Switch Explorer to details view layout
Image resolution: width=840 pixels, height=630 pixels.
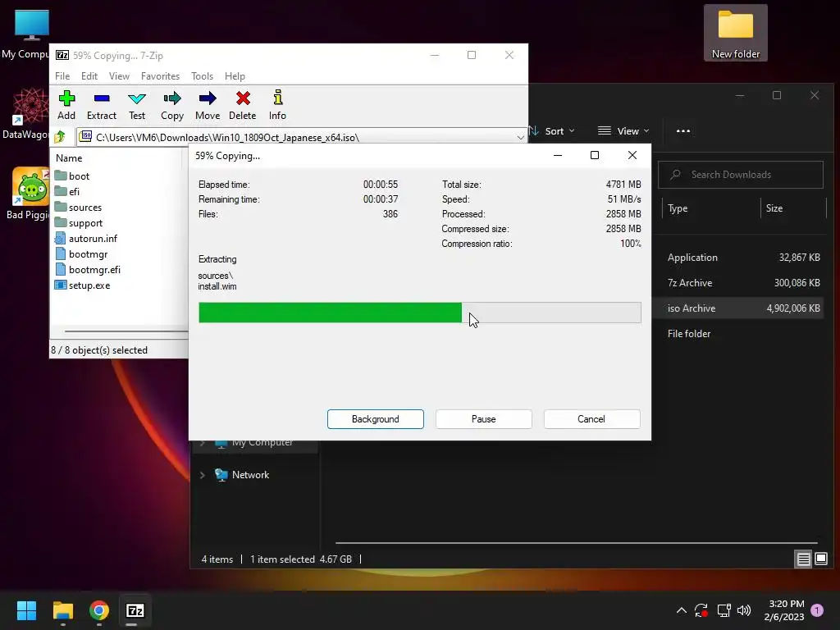804,559
